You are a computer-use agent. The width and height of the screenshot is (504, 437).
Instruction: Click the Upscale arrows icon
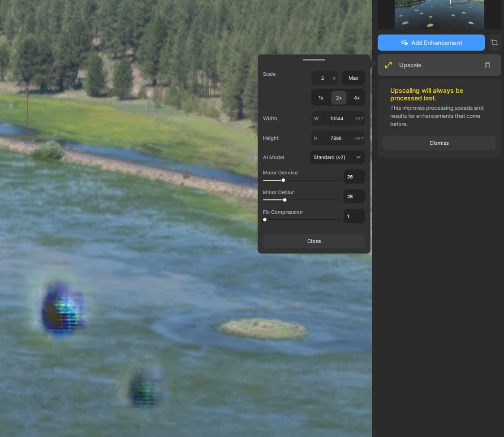pos(388,65)
